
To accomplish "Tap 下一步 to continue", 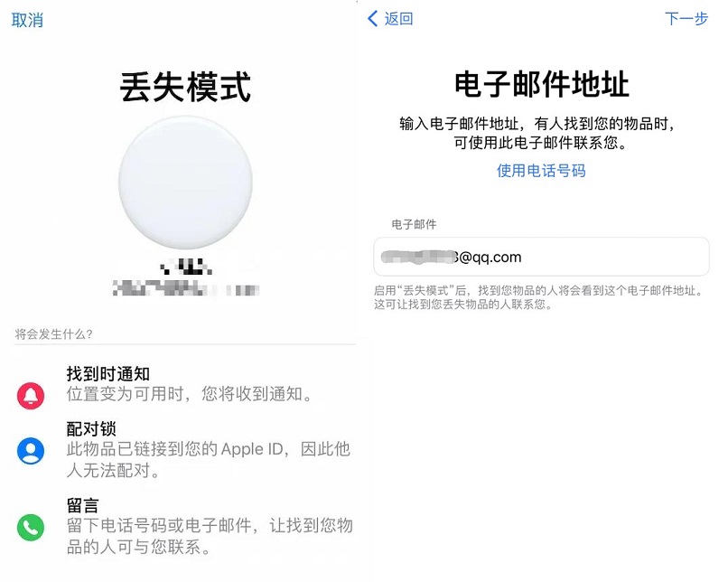I will tap(688, 18).
